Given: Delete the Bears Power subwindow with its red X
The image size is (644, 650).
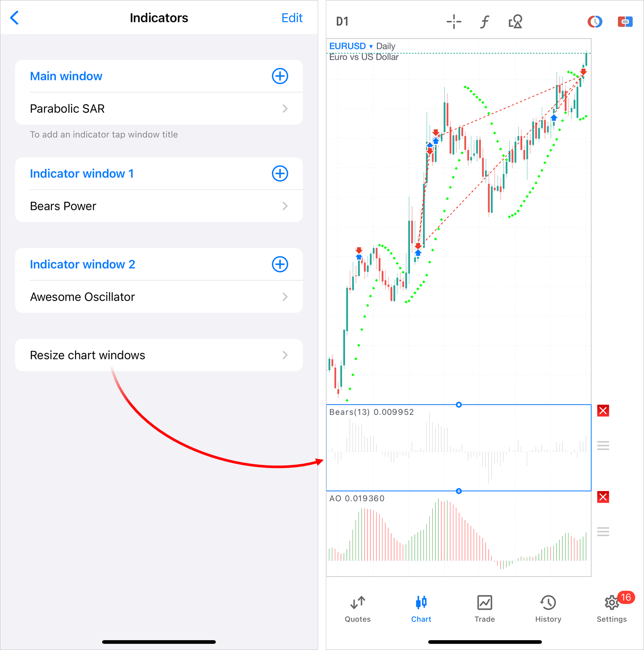Looking at the screenshot, I should (x=603, y=411).
